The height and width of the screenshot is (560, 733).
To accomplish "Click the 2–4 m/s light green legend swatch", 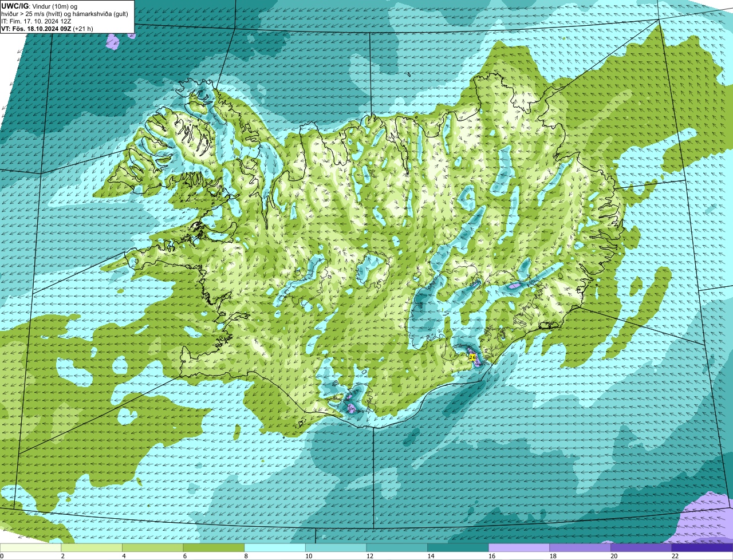I will point(92,547).
